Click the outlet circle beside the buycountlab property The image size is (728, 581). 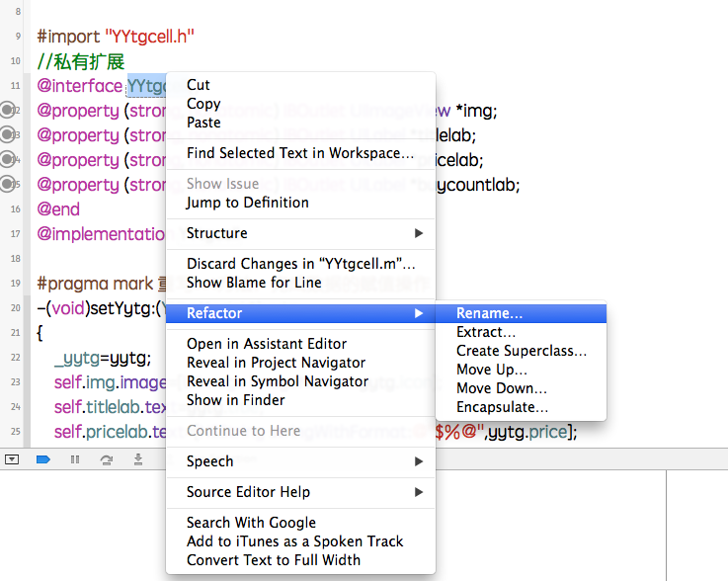tap(7, 184)
